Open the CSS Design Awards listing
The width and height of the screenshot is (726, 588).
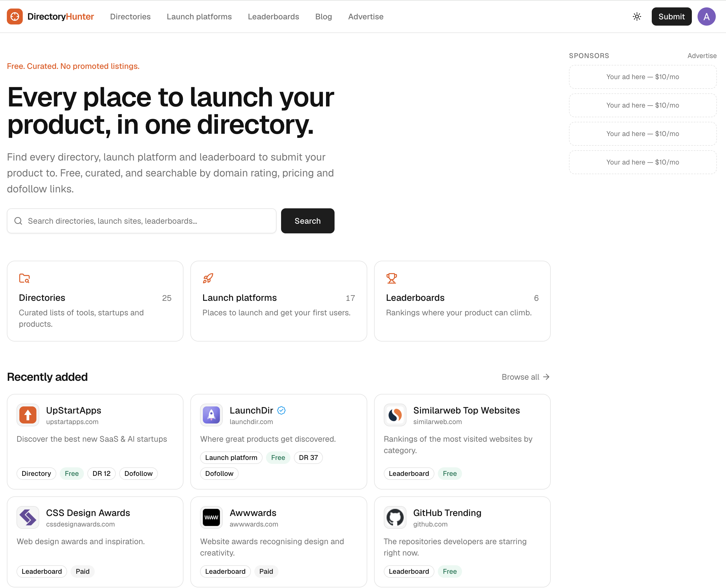tap(88, 513)
